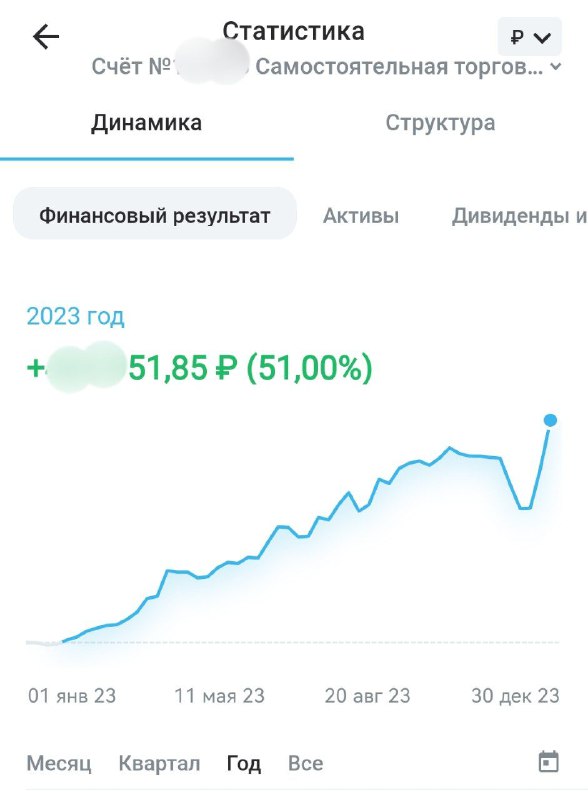Choose the Квартал period
588x800 pixels.
[159, 763]
